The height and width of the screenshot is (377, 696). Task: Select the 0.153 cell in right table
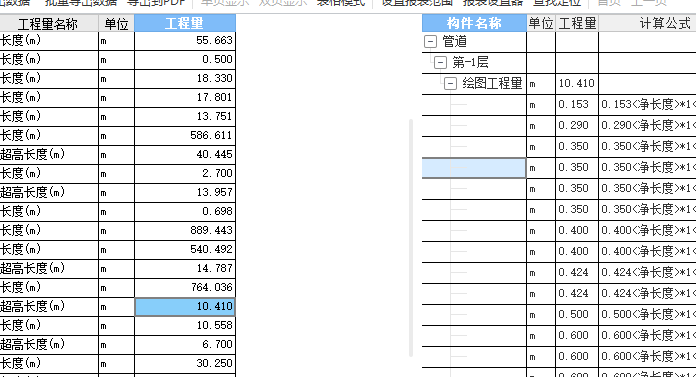click(x=577, y=104)
